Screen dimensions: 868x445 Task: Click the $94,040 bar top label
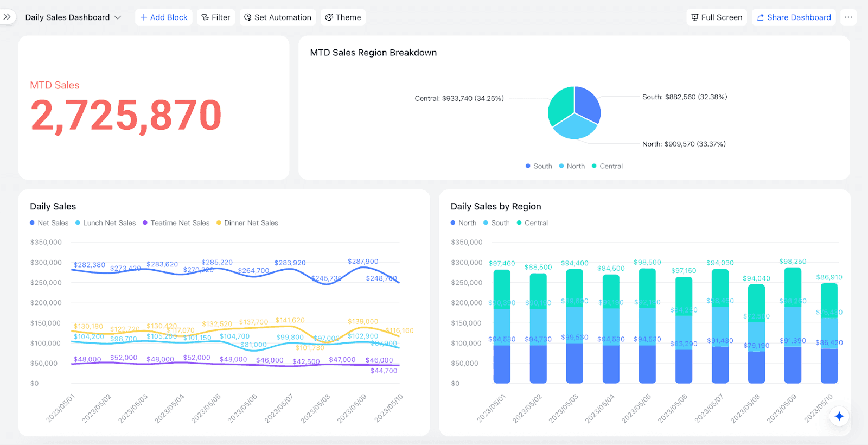click(756, 278)
